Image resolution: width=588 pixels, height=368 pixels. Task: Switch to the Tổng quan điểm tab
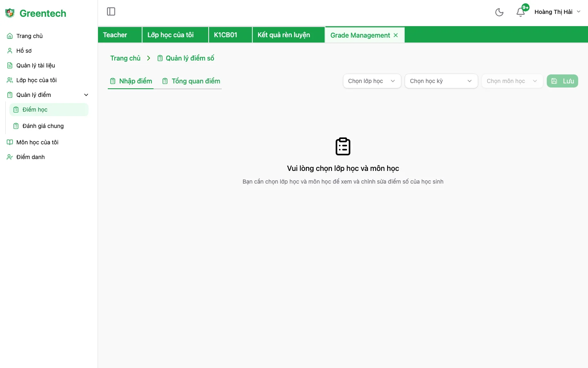[191, 81]
